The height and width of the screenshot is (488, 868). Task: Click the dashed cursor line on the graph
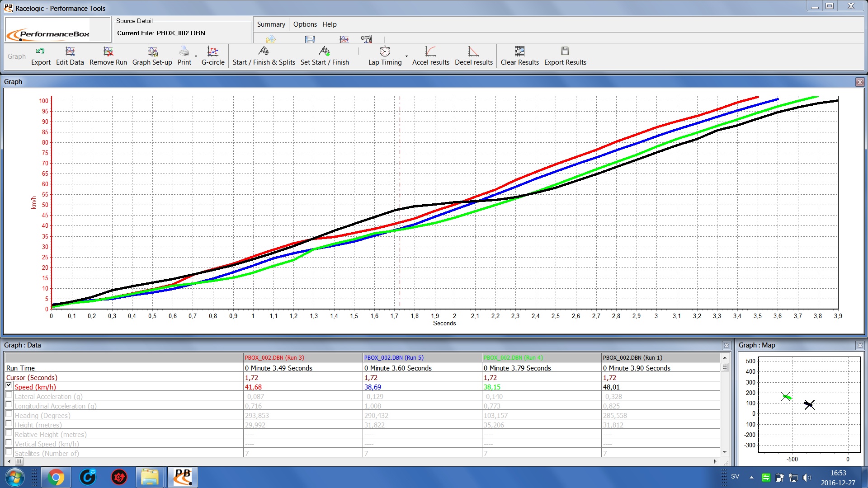400,202
